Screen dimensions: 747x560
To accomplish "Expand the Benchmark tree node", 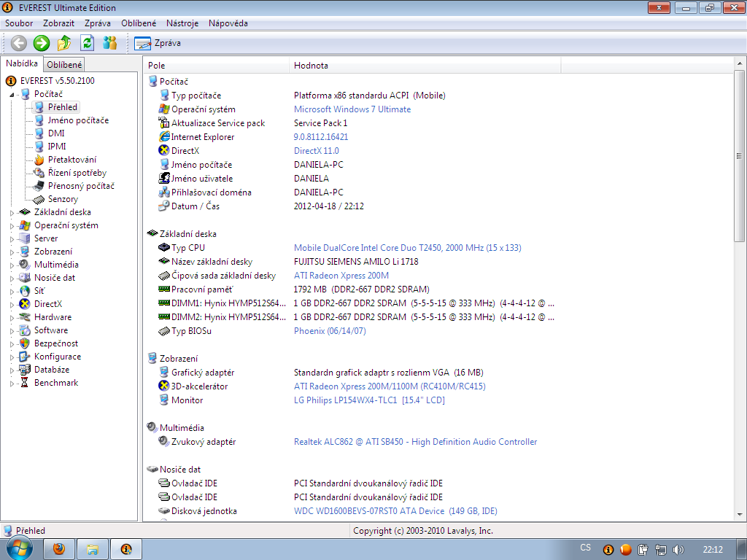I will click(x=12, y=384).
